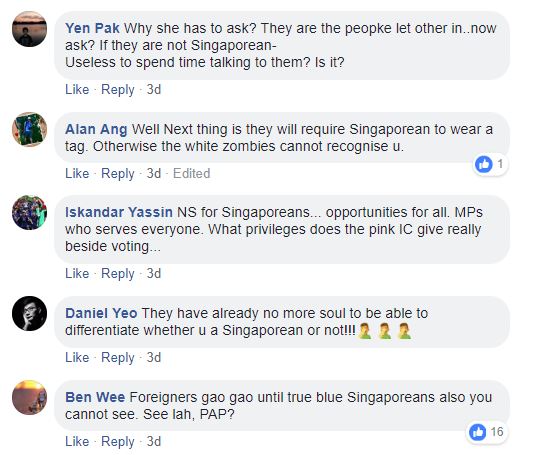Reply to Daniel Yeo's comment
This screenshot has width=548, height=455.
(117, 358)
